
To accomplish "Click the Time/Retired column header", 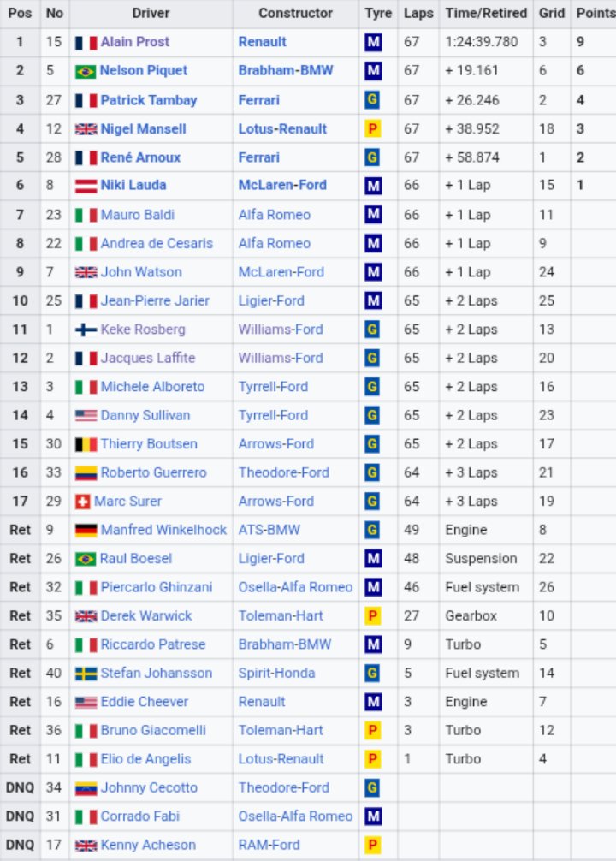I will point(486,13).
